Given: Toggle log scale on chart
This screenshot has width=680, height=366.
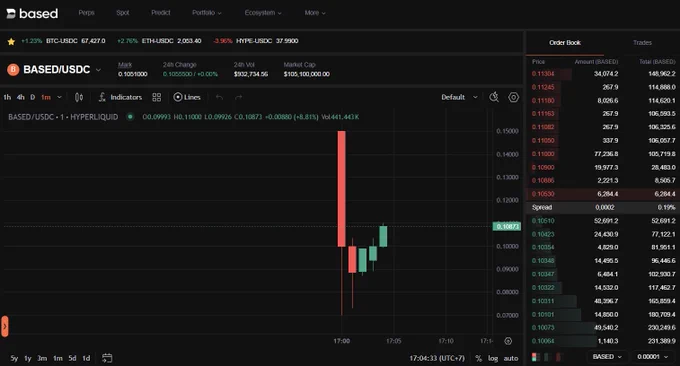Looking at the screenshot, I should pyautogui.click(x=493, y=358).
